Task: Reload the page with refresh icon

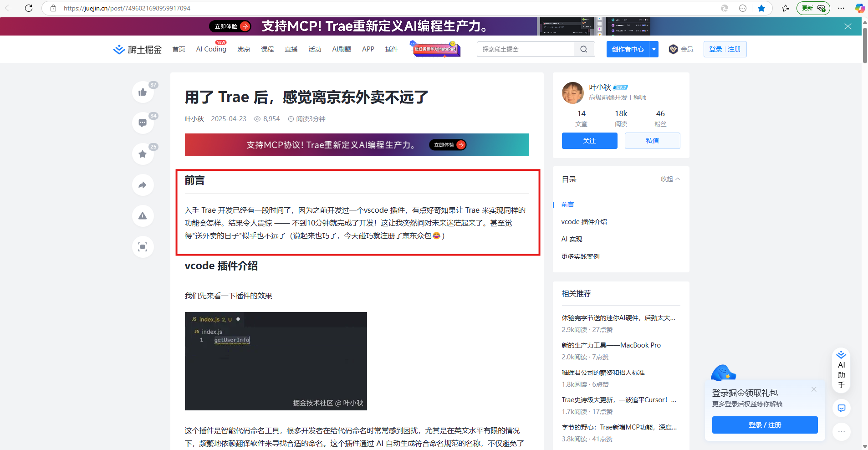Action: [29, 8]
